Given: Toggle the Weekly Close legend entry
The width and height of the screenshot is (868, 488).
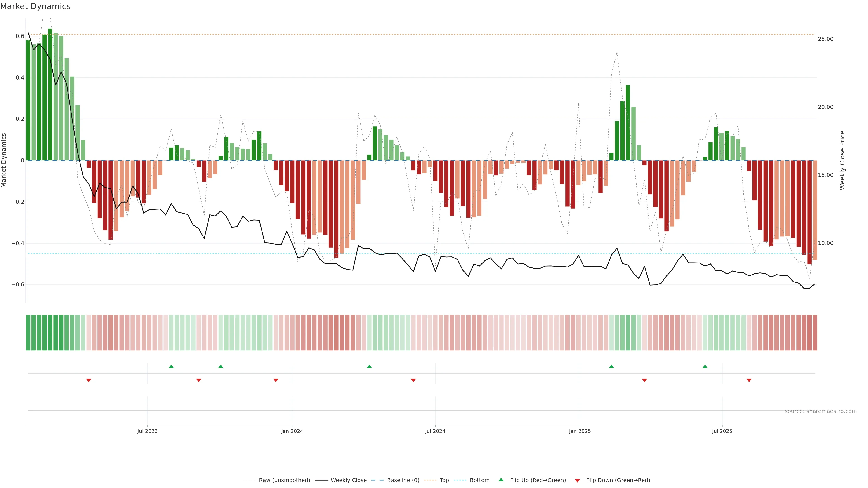Looking at the screenshot, I should 348,480.
